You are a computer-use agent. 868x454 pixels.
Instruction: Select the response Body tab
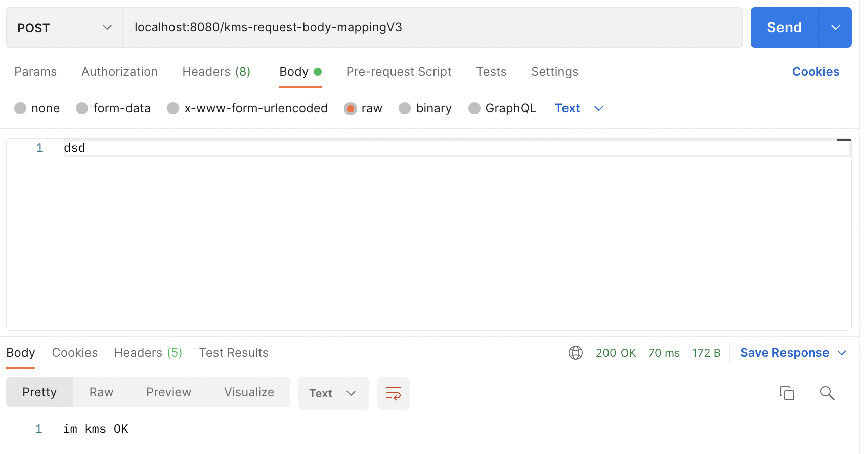pos(21,353)
